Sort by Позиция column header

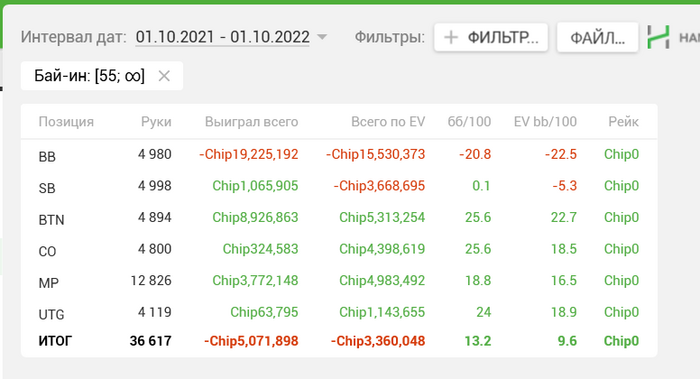pyautogui.click(x=66, y=122)
